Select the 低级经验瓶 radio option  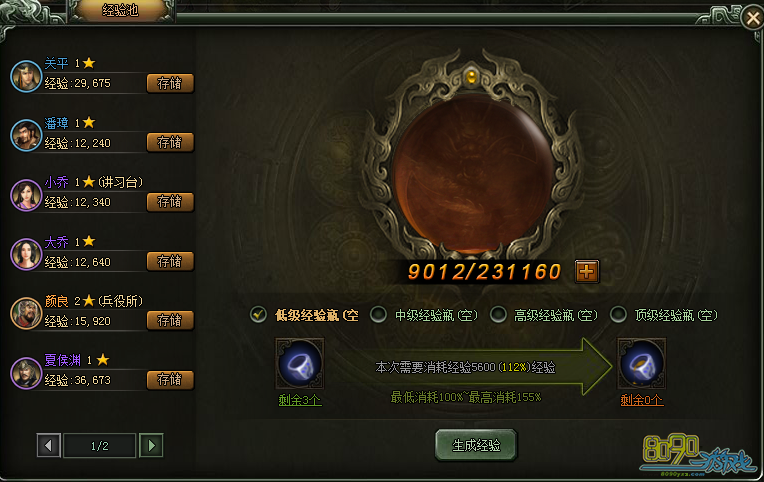click(x=258, y=314)
